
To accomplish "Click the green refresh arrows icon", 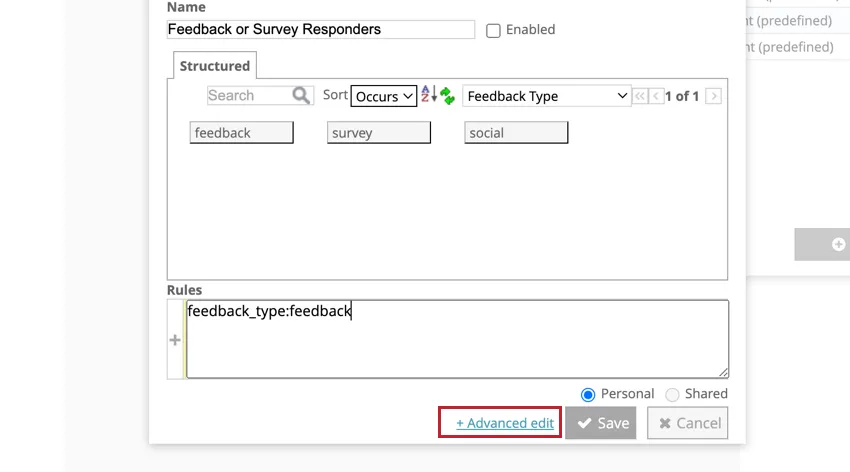I will [447, 96].
